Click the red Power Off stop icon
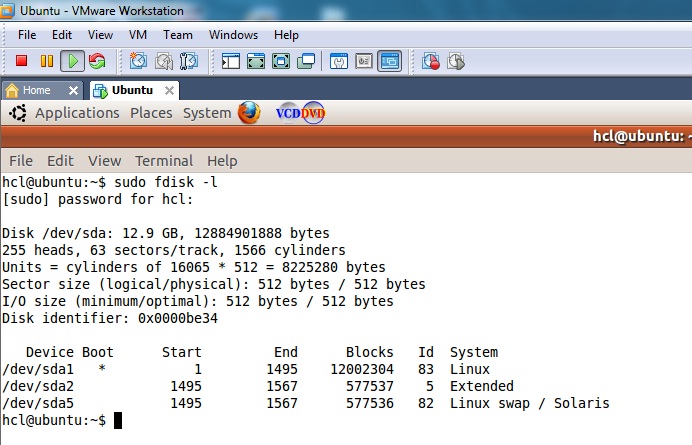 pos(21,61)
